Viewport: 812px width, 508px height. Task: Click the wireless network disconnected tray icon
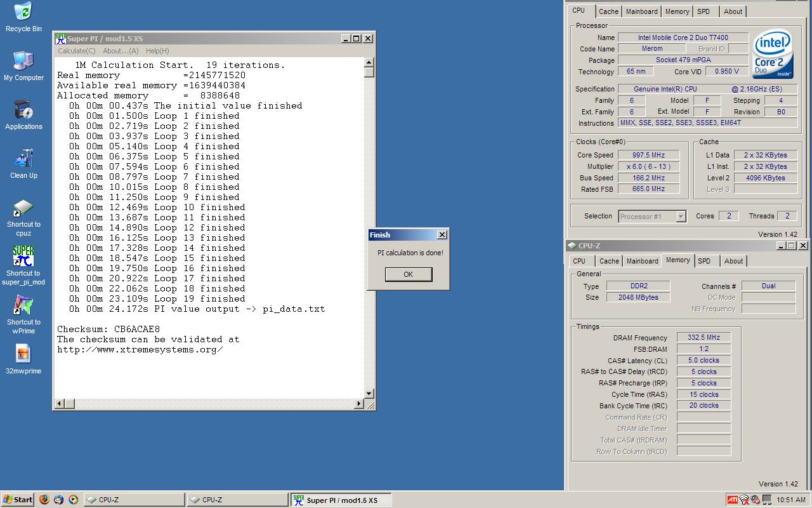tap(744, 500)
